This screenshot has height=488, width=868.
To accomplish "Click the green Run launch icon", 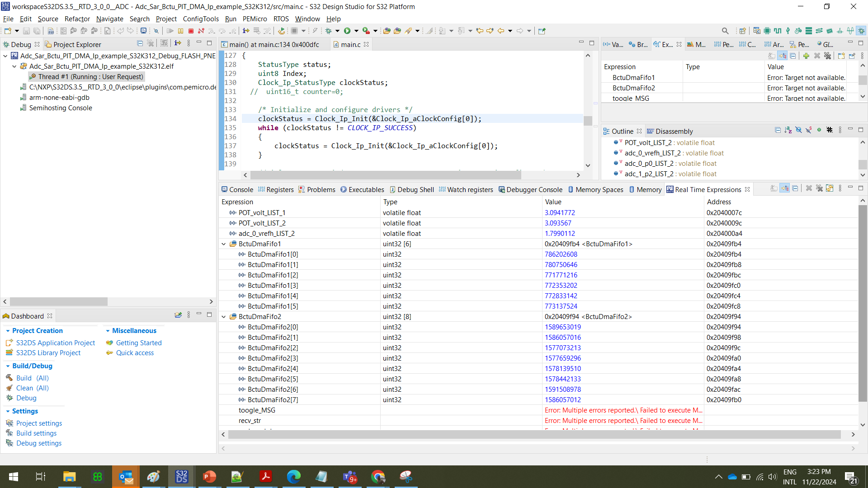I will point(347,31).
